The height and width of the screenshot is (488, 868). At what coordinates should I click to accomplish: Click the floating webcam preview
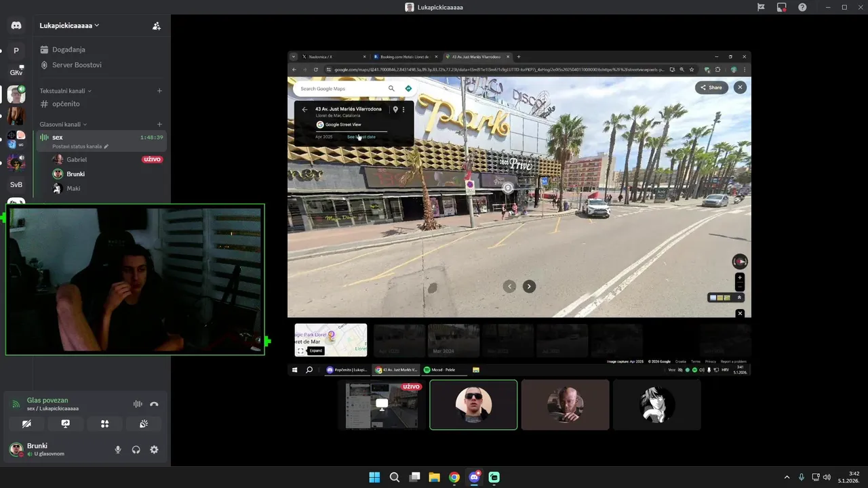click(x=135, y=279)
